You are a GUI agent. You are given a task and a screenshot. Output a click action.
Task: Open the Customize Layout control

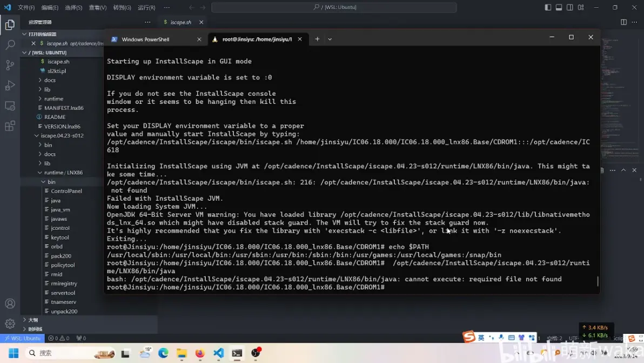point(581,8)
